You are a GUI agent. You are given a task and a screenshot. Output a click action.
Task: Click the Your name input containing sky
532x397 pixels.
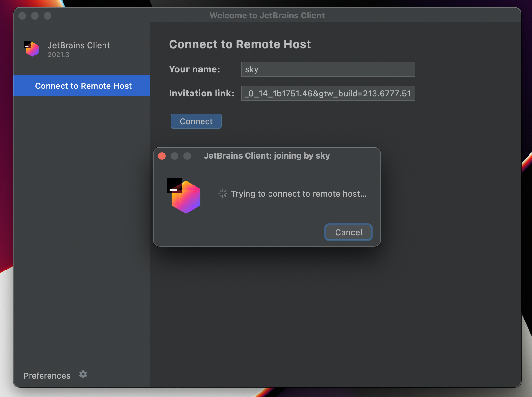pos(328,69)
